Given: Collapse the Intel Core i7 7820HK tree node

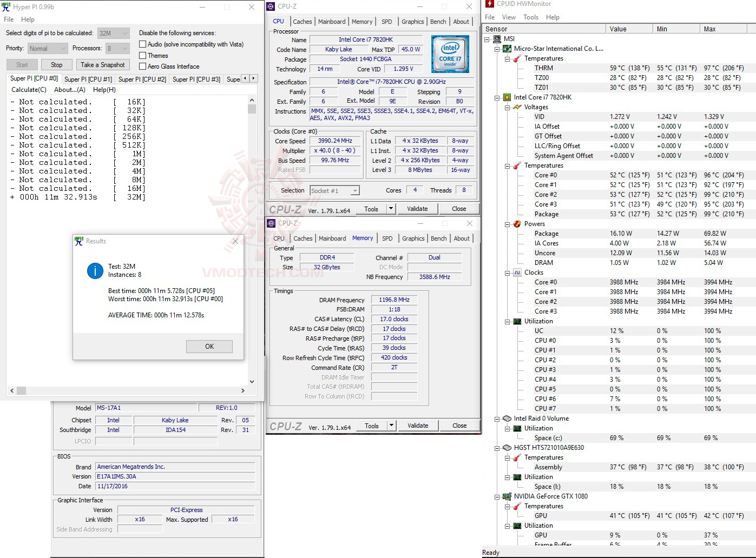Looking at the screenshot, I should point(497,97).
